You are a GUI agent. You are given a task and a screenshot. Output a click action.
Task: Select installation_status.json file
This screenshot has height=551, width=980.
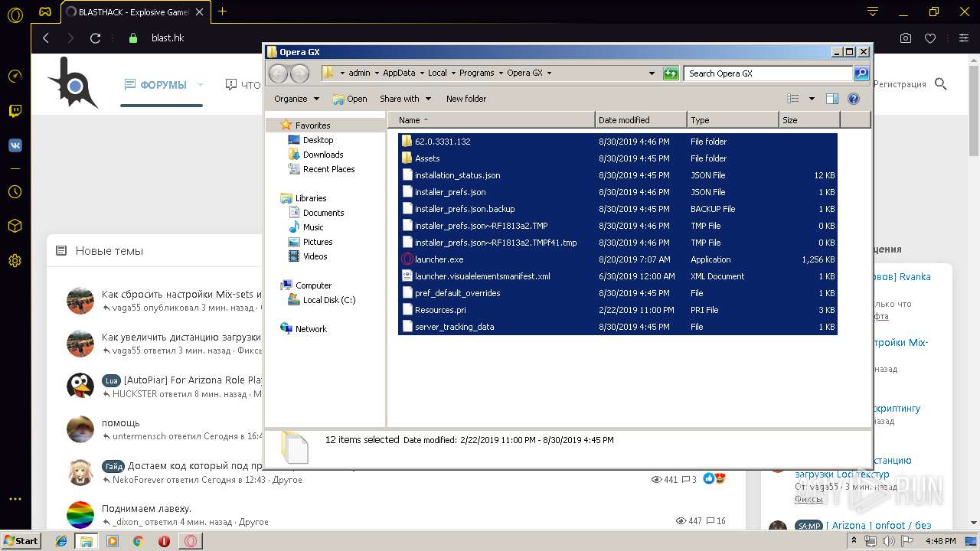[x=617, y=175]
